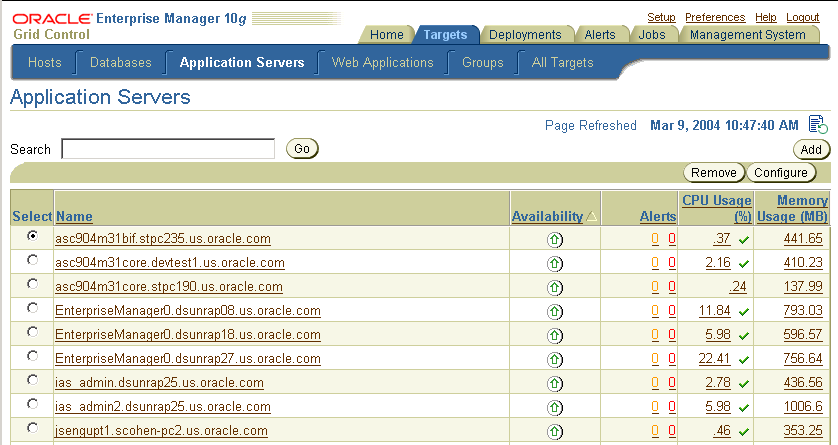Click CPU check mark in asc904m31core.devtest1 row

pos(743,264)
